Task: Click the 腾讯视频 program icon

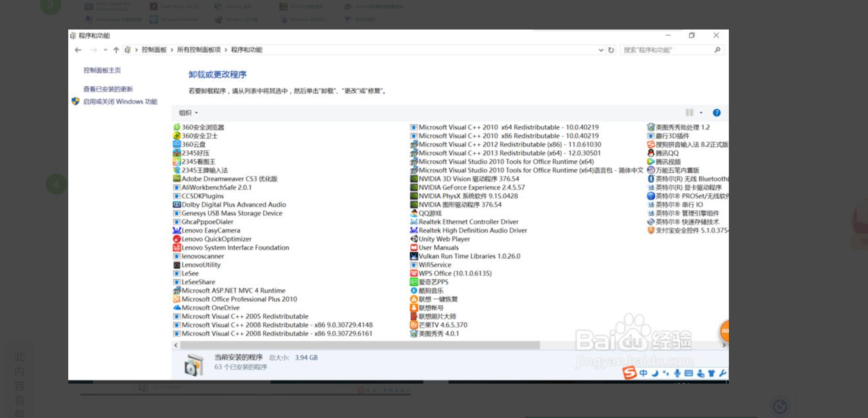Action: coord(651,162)
